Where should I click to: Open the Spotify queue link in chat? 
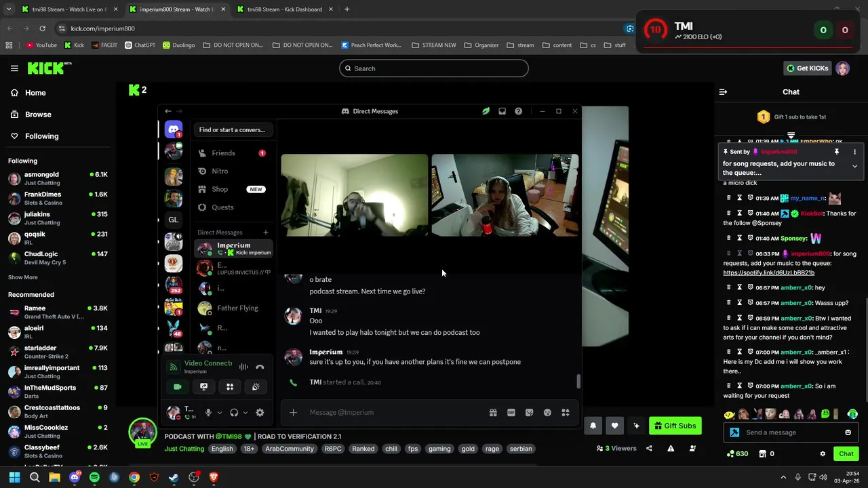point(768,272)
